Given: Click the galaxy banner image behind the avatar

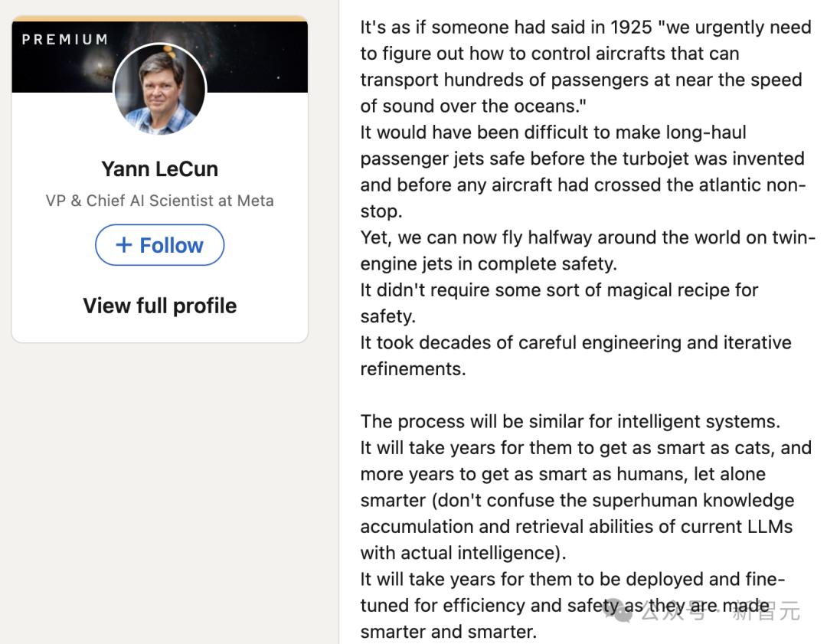Looking at the screenshot, I should pyautogui.click(x=253, y=57).
